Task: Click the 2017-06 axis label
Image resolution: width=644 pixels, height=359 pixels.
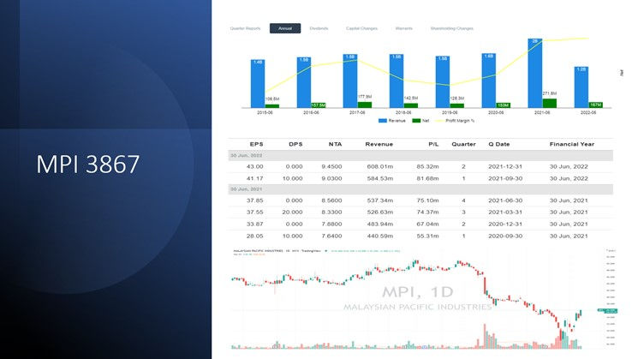Action: click(357, 112)
